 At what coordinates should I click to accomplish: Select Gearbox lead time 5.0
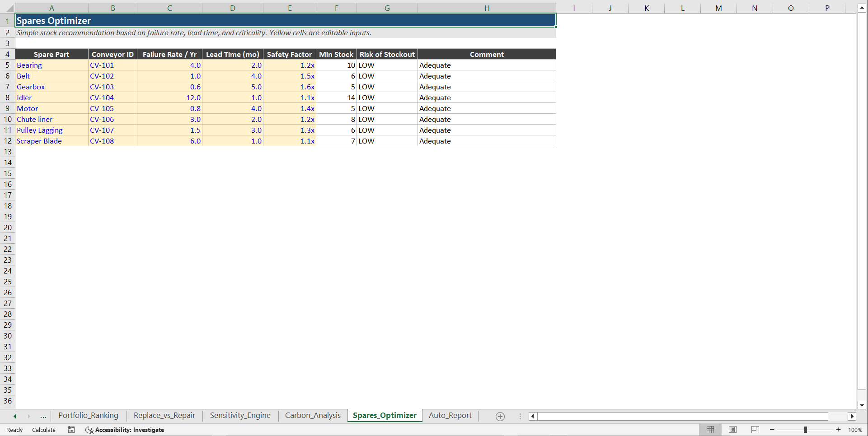click(232, 87)
